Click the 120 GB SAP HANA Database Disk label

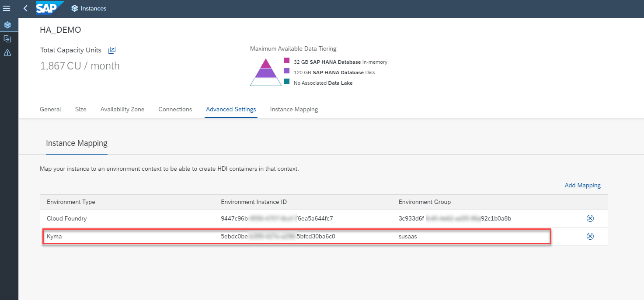[x=334, y=72]
